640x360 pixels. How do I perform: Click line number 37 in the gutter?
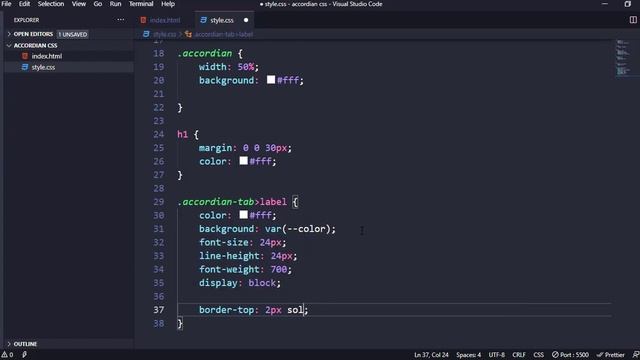click(x=159, y=310)
